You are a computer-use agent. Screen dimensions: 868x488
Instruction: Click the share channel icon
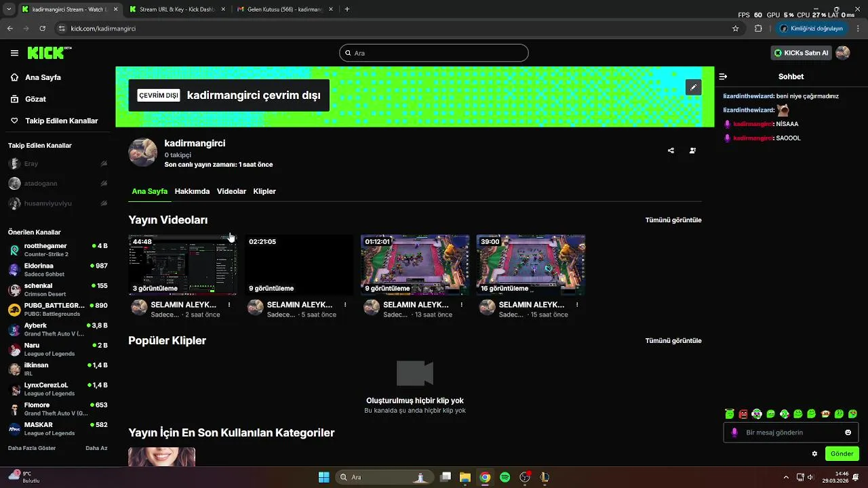point(671,150)
